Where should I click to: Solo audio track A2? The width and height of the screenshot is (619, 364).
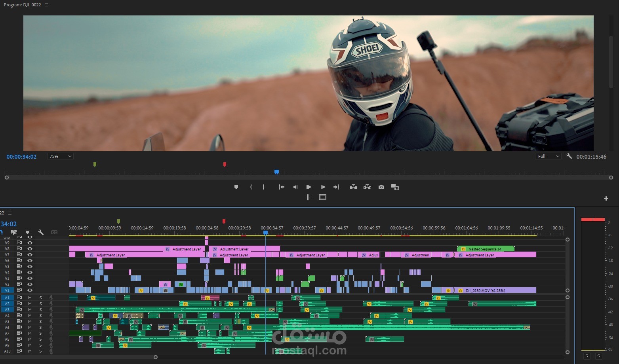click(40, 304)
